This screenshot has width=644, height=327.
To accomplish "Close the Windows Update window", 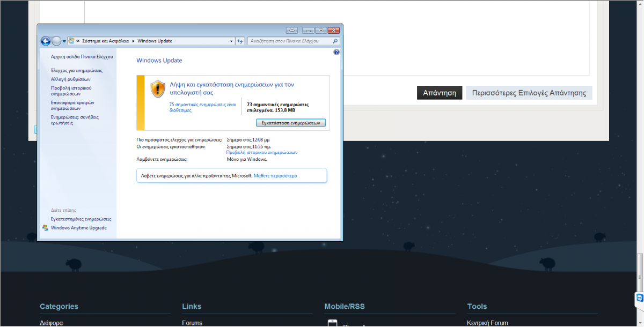I will (334, 30).
